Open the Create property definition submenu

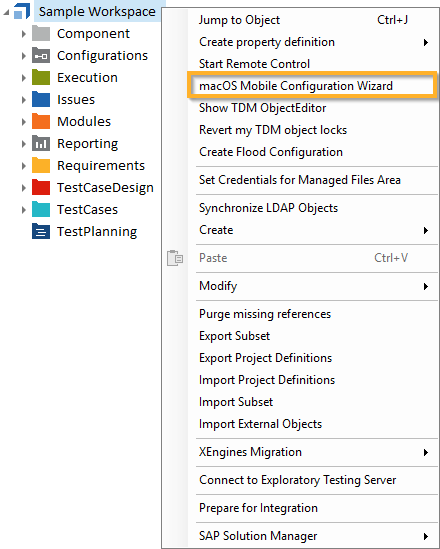(x=313, y=42)
